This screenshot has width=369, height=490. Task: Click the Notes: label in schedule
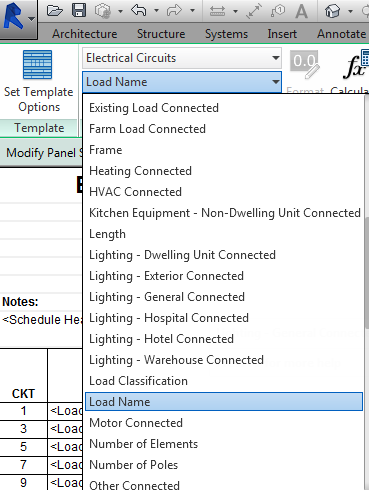point(20,302)
